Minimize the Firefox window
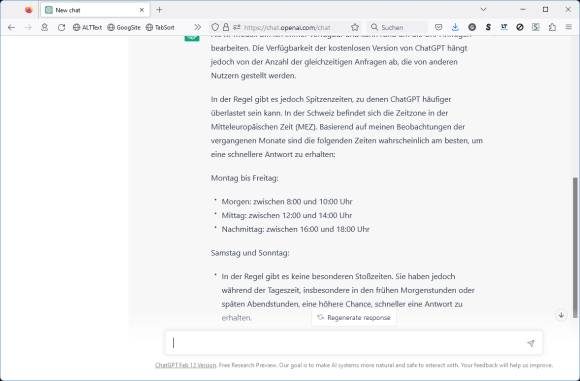The width and height of the screenshot is (580, 381). coord(523,10)
